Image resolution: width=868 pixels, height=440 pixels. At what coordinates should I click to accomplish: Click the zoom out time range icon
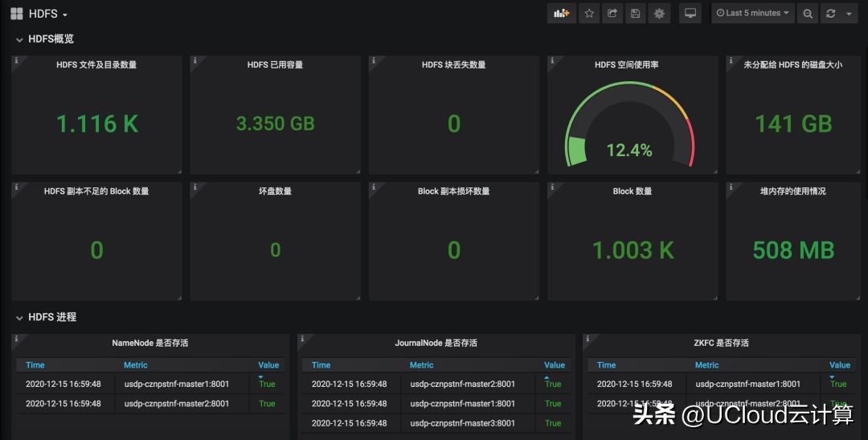point(808,14)
